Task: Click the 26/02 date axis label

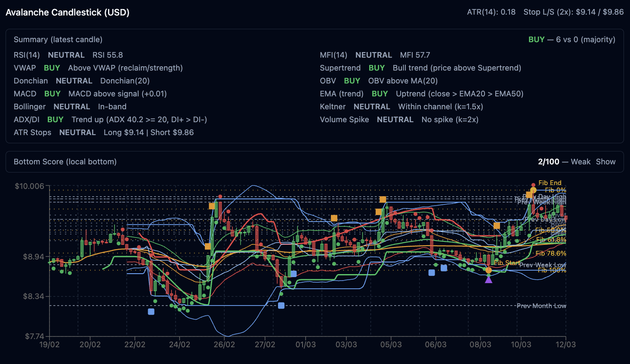Action: coord(224,345)
